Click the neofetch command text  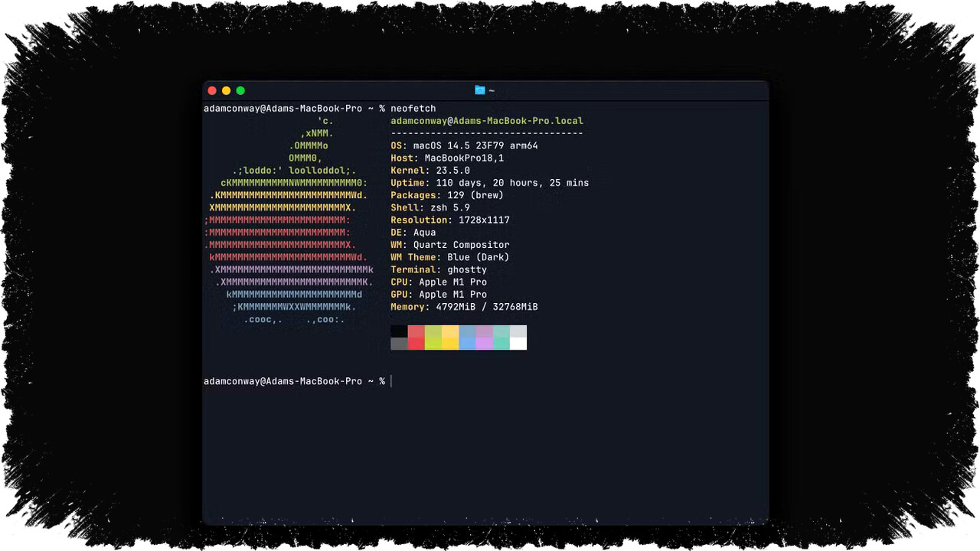[413, 108]
